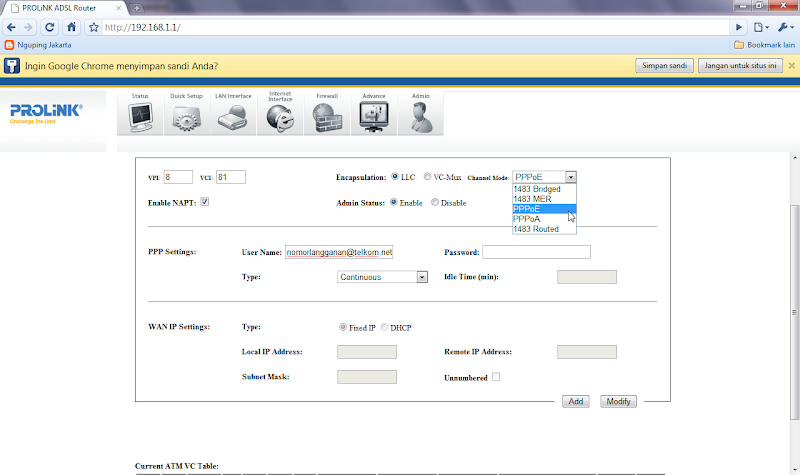This screenshot has width=800, height=475.
Task: Select PPPoA from the Channel Mode list
Action: pyautogui.click(x=527, y=219)
